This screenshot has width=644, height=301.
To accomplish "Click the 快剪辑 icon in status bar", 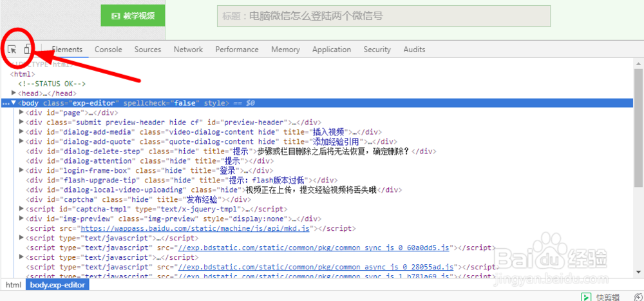I will pyautogui.click(x=586, y=297).
